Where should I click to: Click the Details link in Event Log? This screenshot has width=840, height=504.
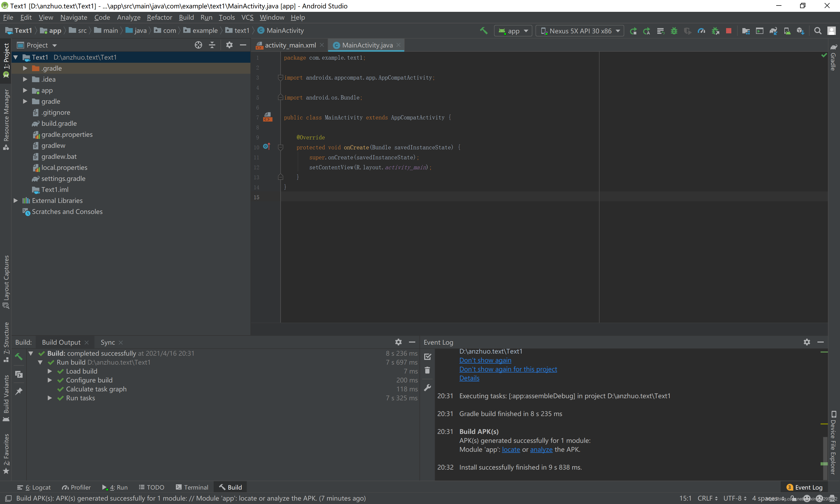click(x=469, y=378)
